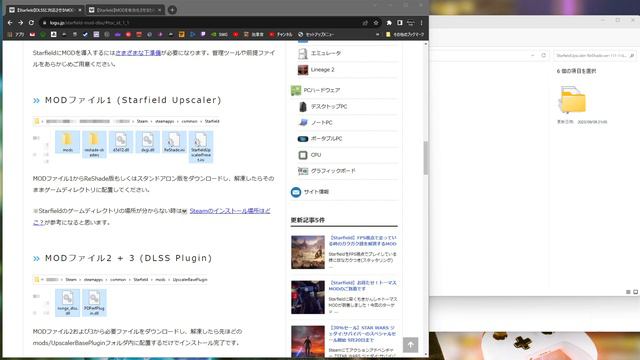The width and height of the screenshot is (640, 360).
Task: Bookmark this page with the star icon
Action: point(376,23)
